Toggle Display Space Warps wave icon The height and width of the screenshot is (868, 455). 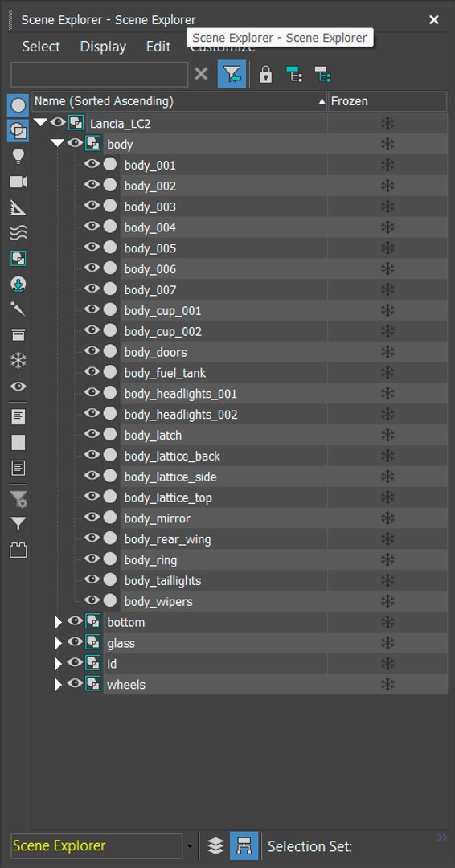[18, 233]
